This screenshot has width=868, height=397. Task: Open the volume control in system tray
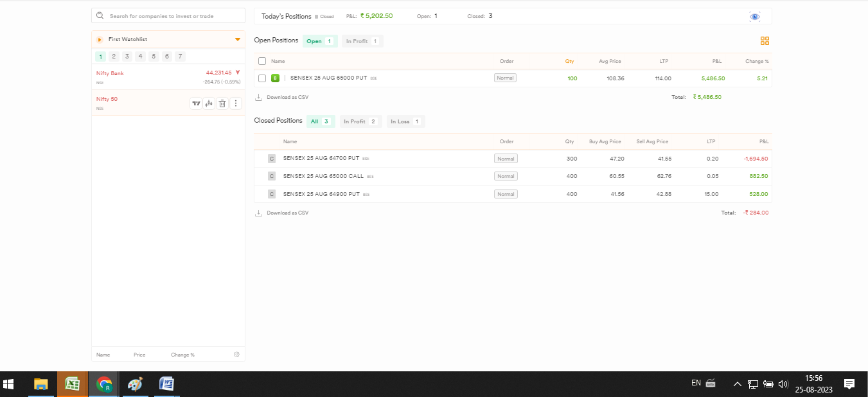783,384
